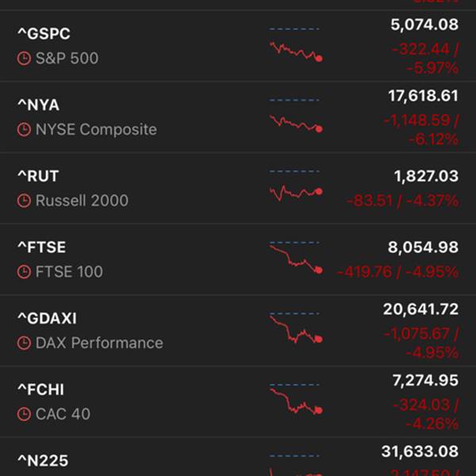476x476 pixels.
Task: Open the ^N225 index row
Action: click(x=238, y=457)
